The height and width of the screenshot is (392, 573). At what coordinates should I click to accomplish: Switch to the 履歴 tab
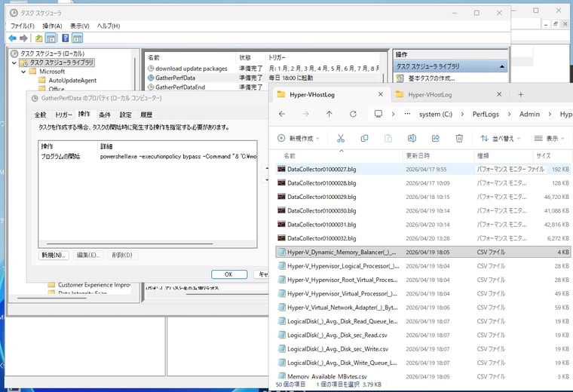[146, 115]
